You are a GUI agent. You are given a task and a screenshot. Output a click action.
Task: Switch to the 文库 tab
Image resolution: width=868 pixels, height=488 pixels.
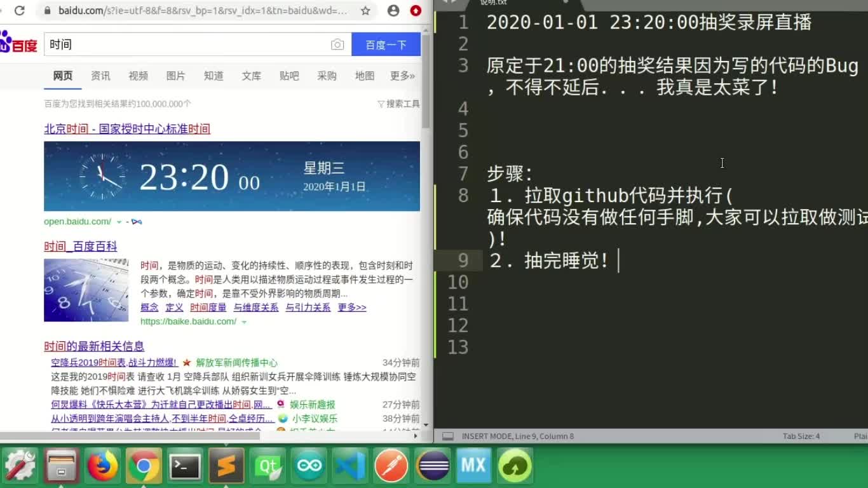251,76
